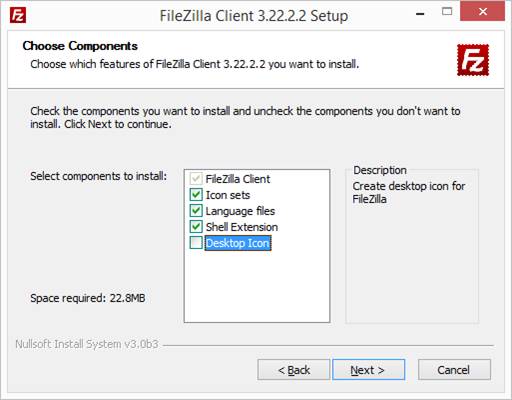This screenshot has width=512, height=400.
Task: Uncheck the Icon sets checkbox
Action: pyautogui.click(x=196, y=195)
